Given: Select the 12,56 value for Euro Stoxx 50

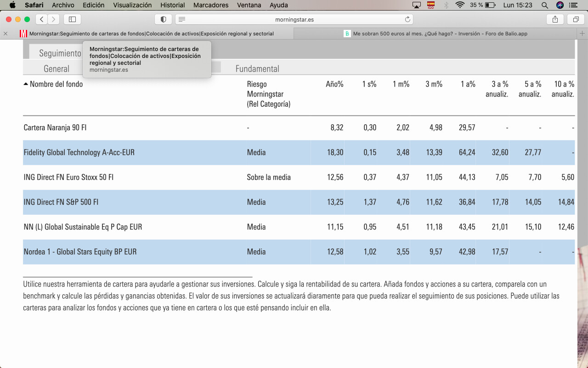Looking at the screenshot, I should point(335,177).
